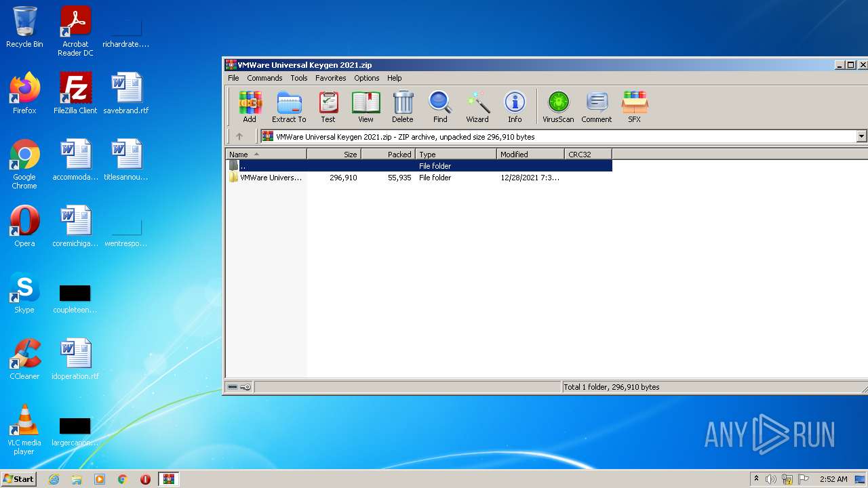Select savebrand.rtf desktop file
This screenshot has height=488, width=868.
(126, 94)
